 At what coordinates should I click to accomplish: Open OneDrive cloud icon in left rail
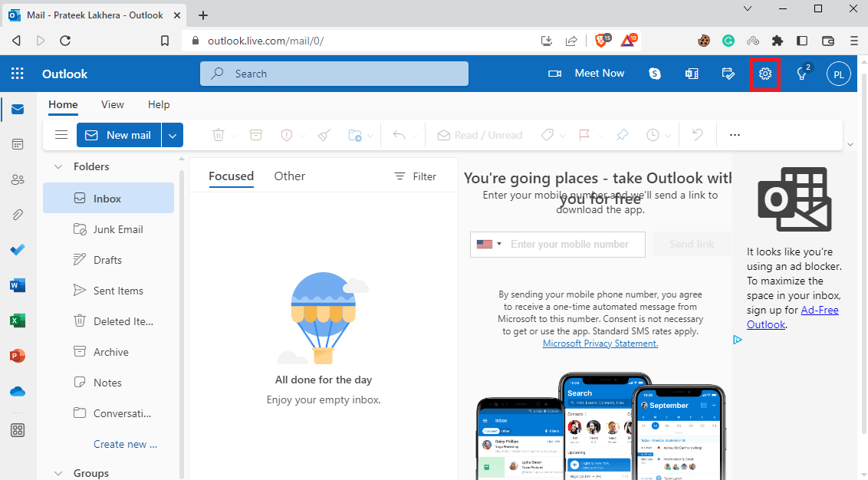[x=18, y=392]
